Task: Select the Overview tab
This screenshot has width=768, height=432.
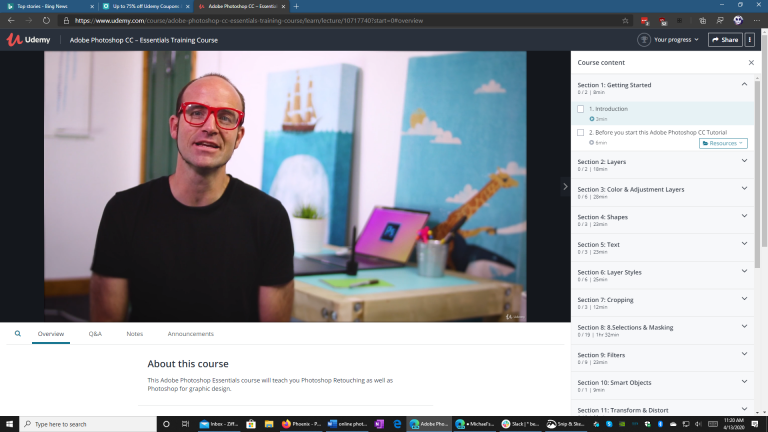Action: pos(50,334)
